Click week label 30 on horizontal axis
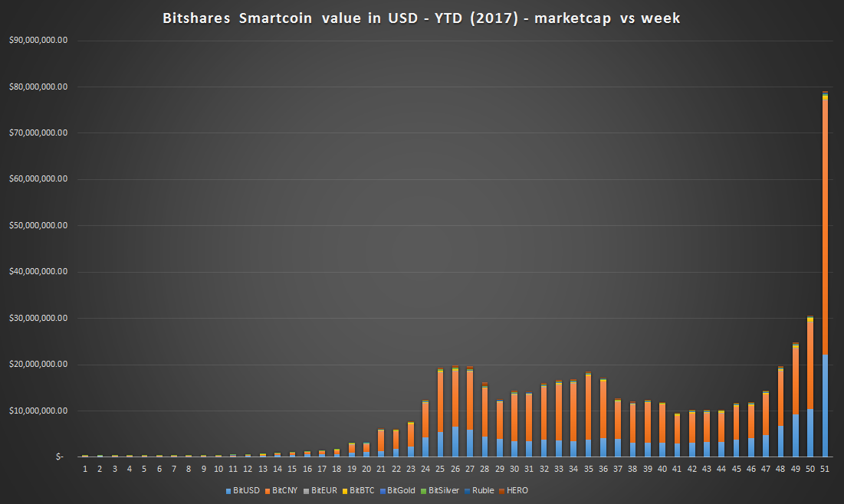Image resolution: width=844 pixels, height=504 pixels. 514,469
